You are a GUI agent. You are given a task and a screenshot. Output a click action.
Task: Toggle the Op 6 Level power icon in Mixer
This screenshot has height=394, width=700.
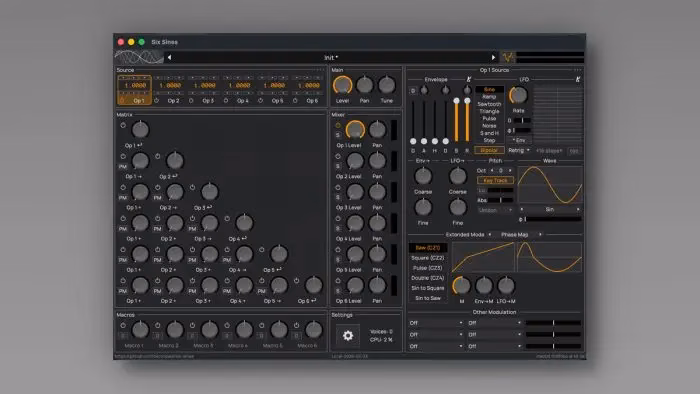[338, 281]
